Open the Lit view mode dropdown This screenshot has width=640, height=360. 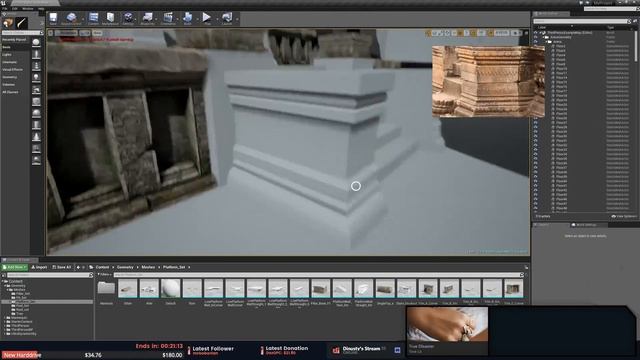coord(85,33)
